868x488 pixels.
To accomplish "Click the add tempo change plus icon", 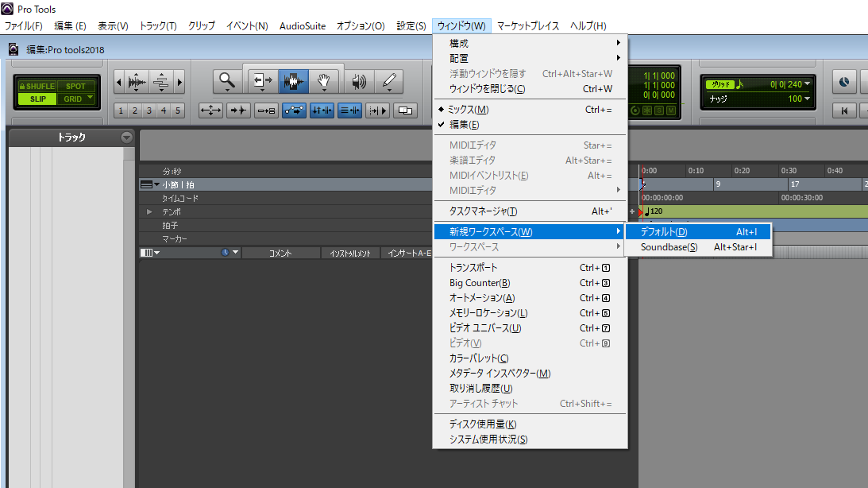I will (632, 211).
